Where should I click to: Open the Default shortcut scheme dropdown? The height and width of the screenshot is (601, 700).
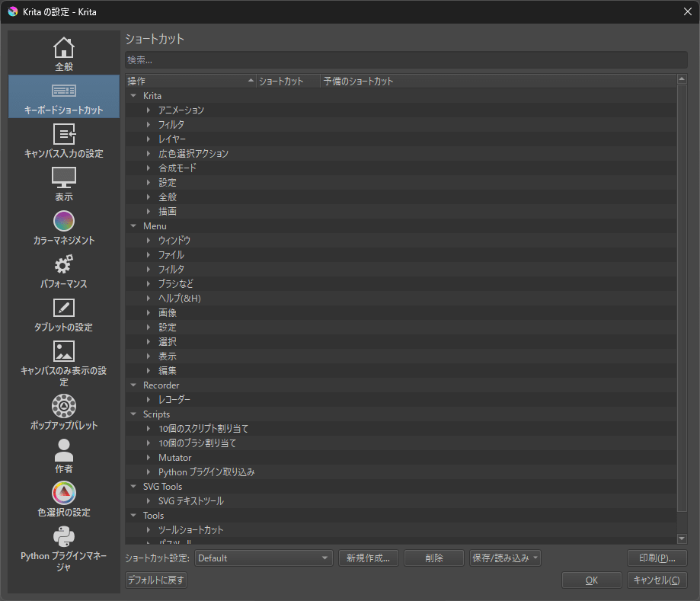(x=263, y=558)
